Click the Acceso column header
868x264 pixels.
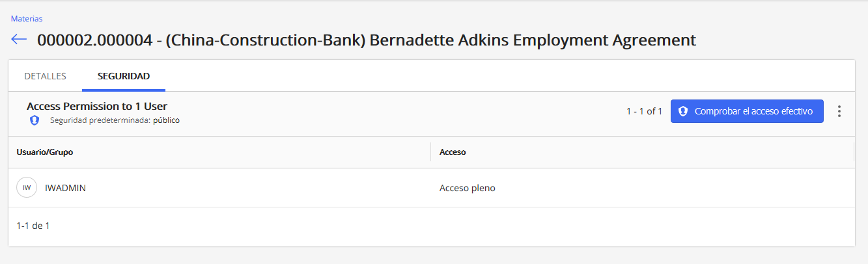[x=453, y=152]
